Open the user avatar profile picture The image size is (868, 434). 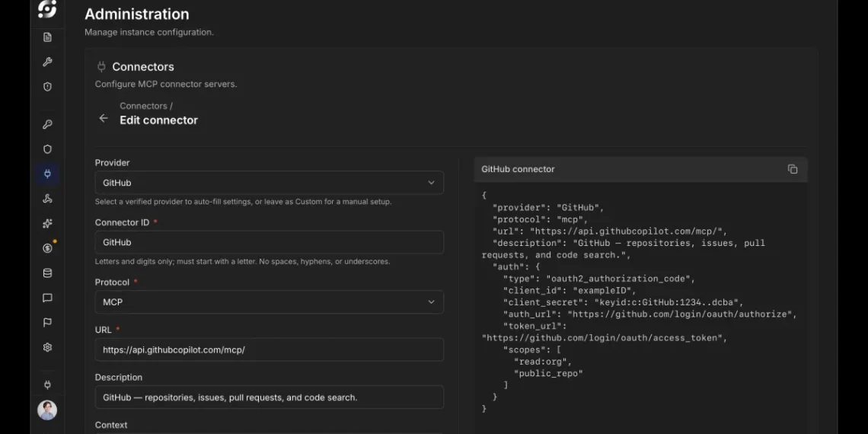(47, 410)
